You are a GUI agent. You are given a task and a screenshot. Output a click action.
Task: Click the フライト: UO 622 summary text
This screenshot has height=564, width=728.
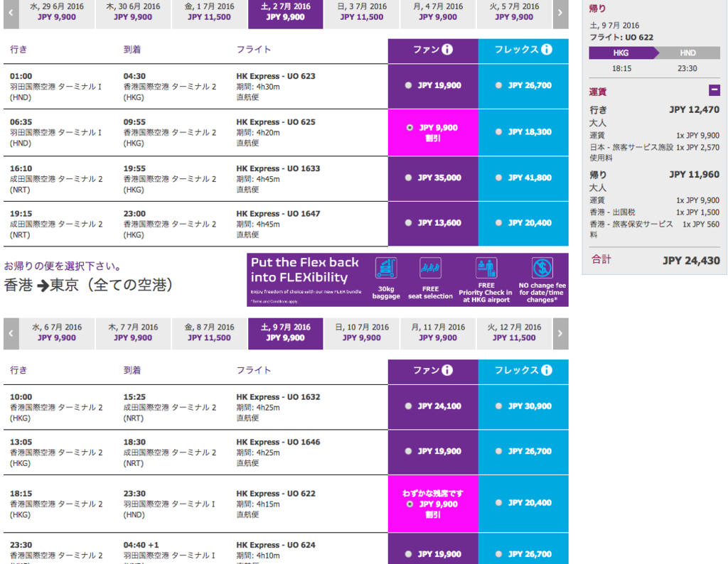(621, 38)
